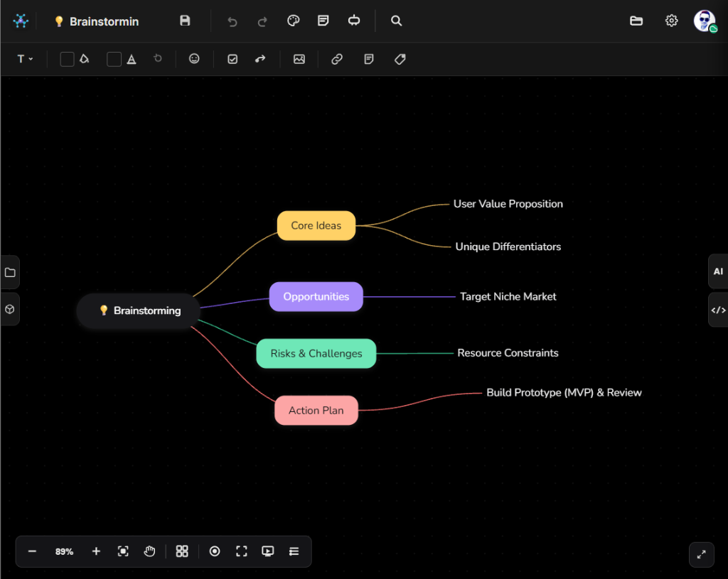Click the layout structure icon in the top bar
Image resolution: width=728 pixels, height=579 pixels.
[354, 21]
